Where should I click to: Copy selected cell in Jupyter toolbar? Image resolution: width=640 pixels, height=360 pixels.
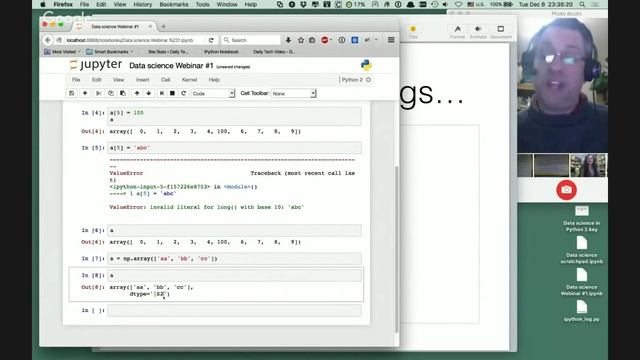point(111,93)
